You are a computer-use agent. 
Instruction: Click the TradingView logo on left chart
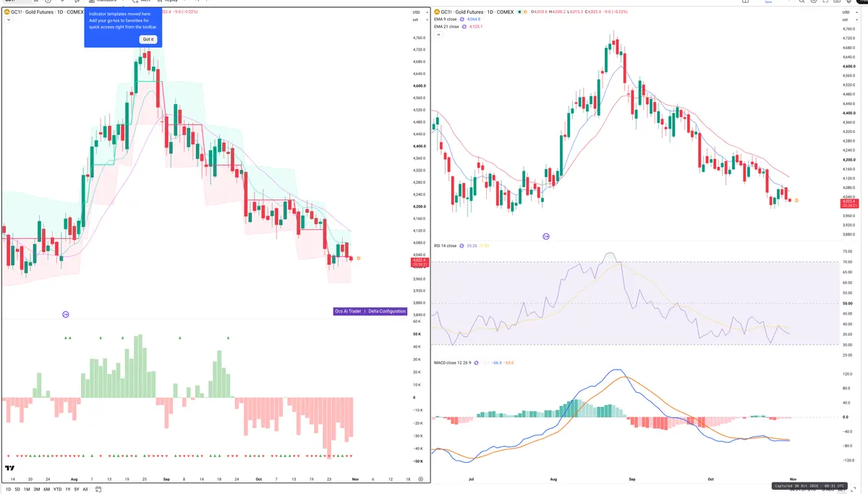tap(10, 469)
